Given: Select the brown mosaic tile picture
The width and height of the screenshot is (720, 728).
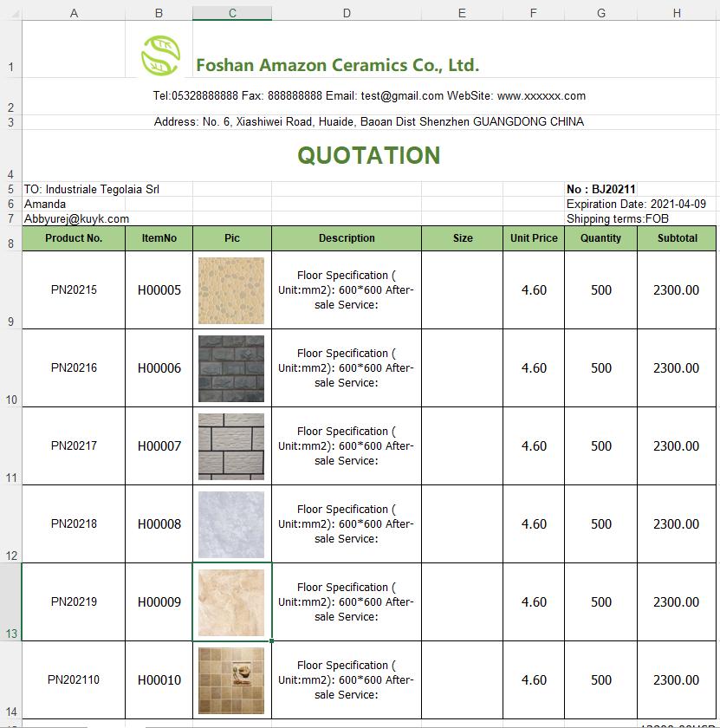Looking at the screenshot, I should click(231, 680).
